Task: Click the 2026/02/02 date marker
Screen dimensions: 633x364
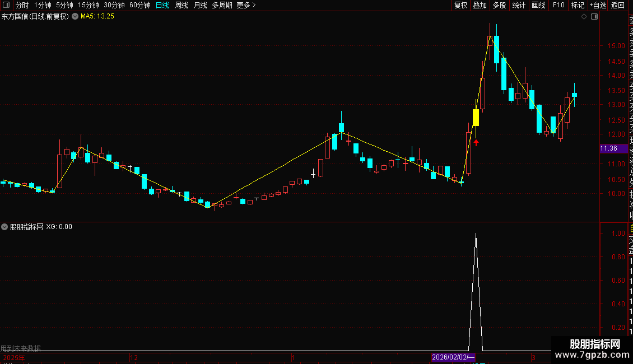Action: (x=453, y=357)
